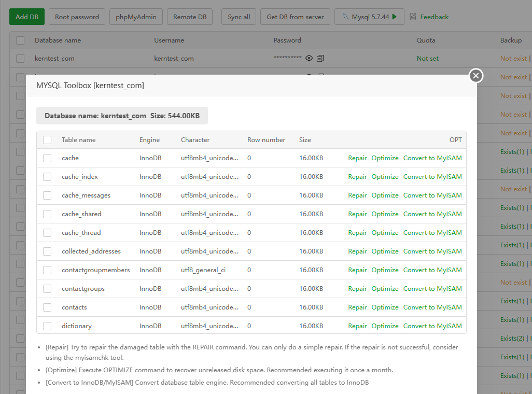This screenshot has height=394, width=532.
Task: Launch phpMyAdmin
Action: coord(136,17)
